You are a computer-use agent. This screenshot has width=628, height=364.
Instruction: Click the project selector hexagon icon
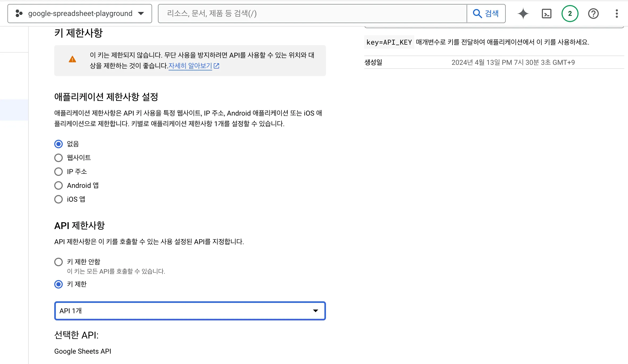(19, 13)
